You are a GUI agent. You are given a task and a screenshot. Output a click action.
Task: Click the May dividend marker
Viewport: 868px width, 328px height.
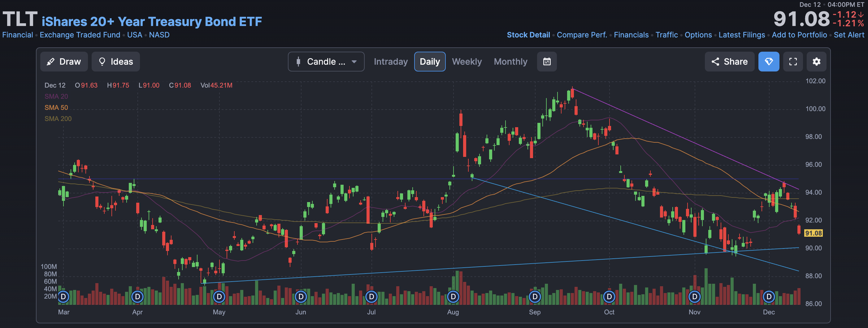pos(219,297)
